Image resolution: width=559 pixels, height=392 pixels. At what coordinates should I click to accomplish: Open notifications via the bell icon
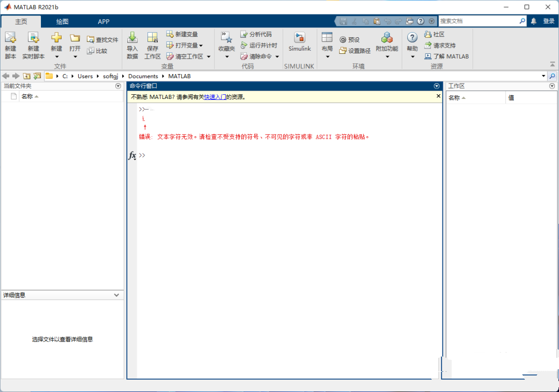(534, 21)
